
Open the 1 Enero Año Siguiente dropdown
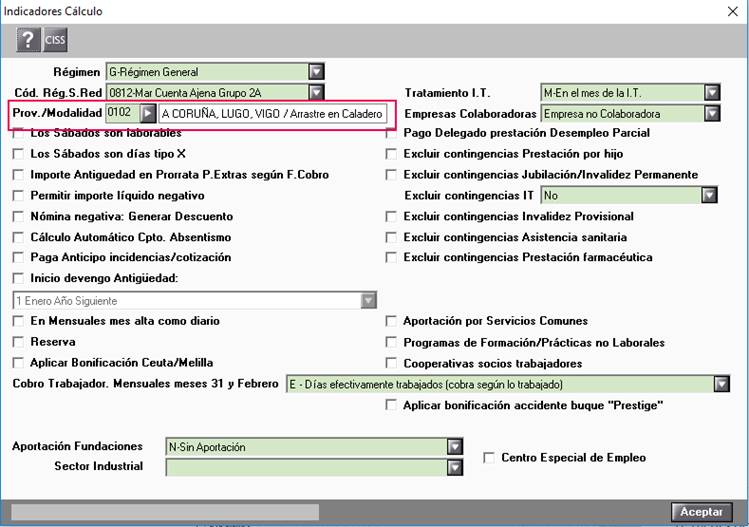[x=368, y=301]
